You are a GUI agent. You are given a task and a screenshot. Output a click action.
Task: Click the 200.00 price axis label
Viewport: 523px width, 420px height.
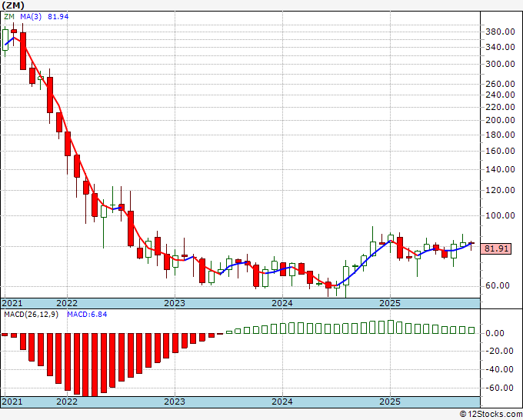pyautogui.click(x=500, y=120)
